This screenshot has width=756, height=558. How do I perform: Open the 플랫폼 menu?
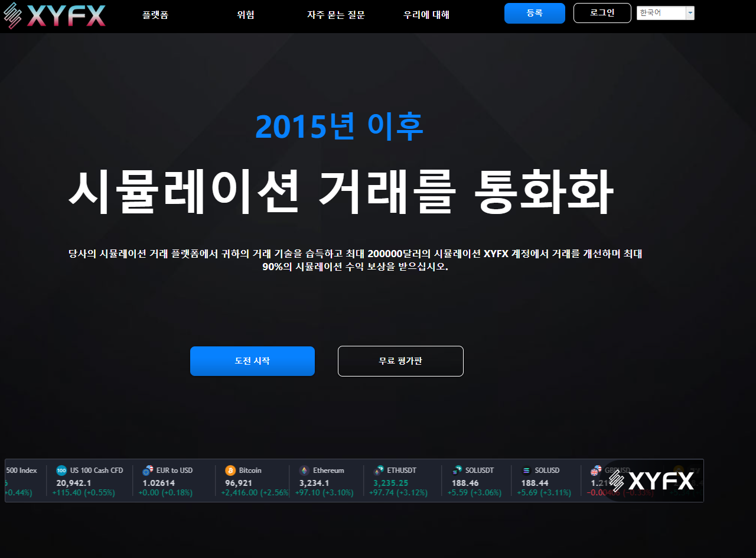point(155,15)
